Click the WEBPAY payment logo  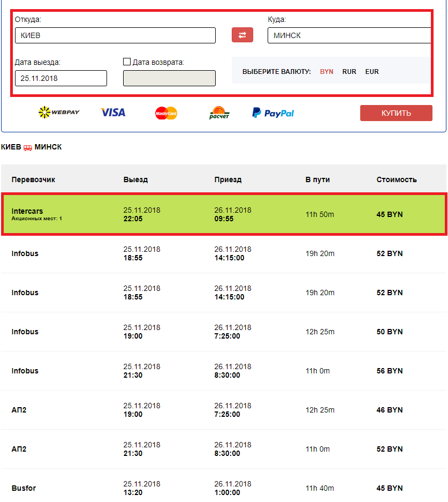(x=58, y=112)
